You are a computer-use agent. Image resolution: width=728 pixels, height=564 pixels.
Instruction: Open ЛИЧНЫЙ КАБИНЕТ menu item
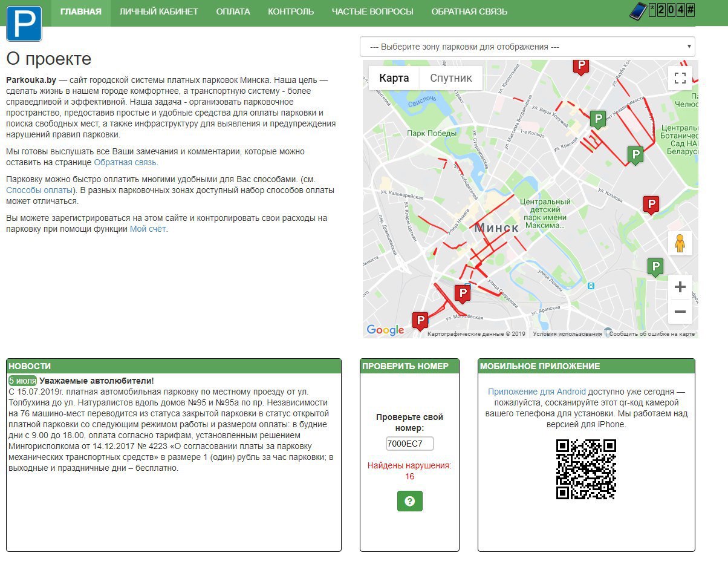(x=159, y=11)
